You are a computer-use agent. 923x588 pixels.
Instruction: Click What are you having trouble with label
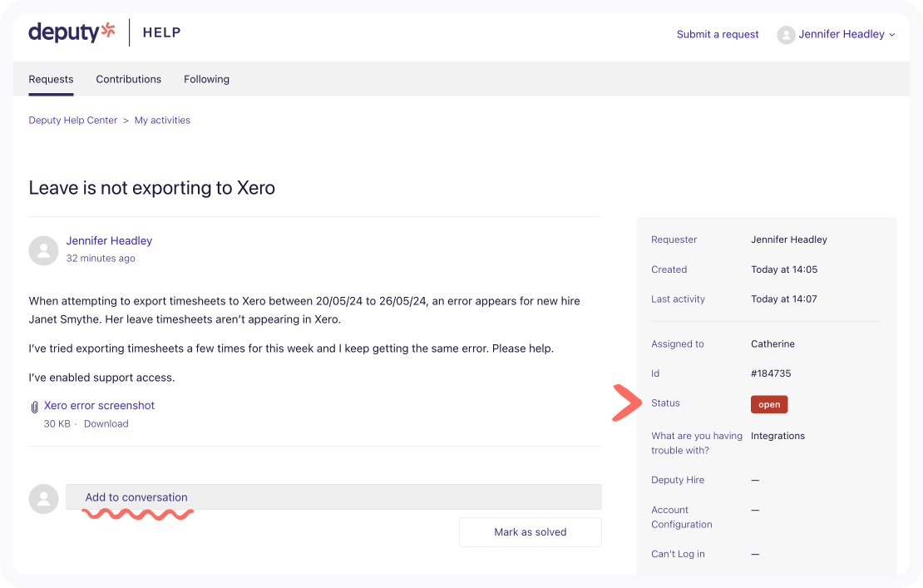(x=697, y=443)
